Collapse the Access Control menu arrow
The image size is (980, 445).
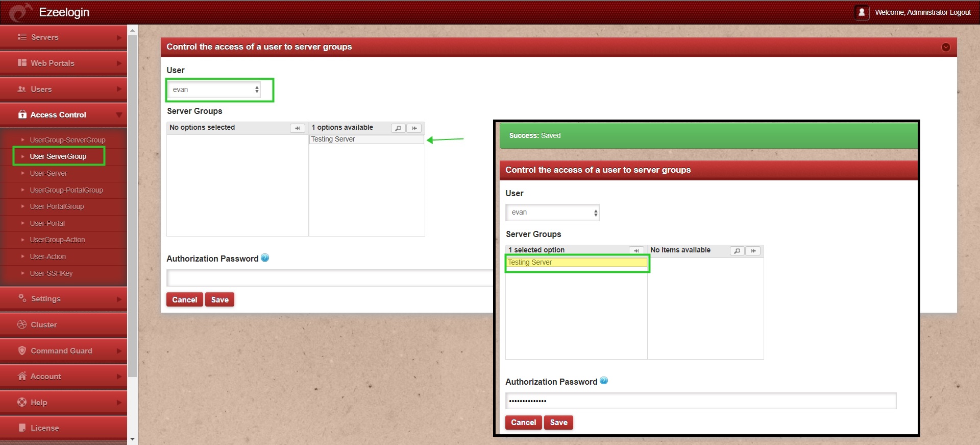click(x=119, y=115)
